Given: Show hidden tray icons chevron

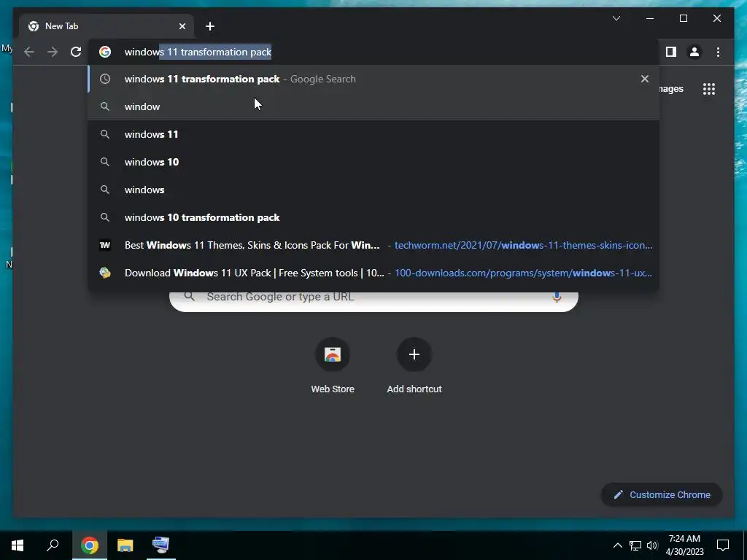Looking at the screenshot, I should coord(617,545).
